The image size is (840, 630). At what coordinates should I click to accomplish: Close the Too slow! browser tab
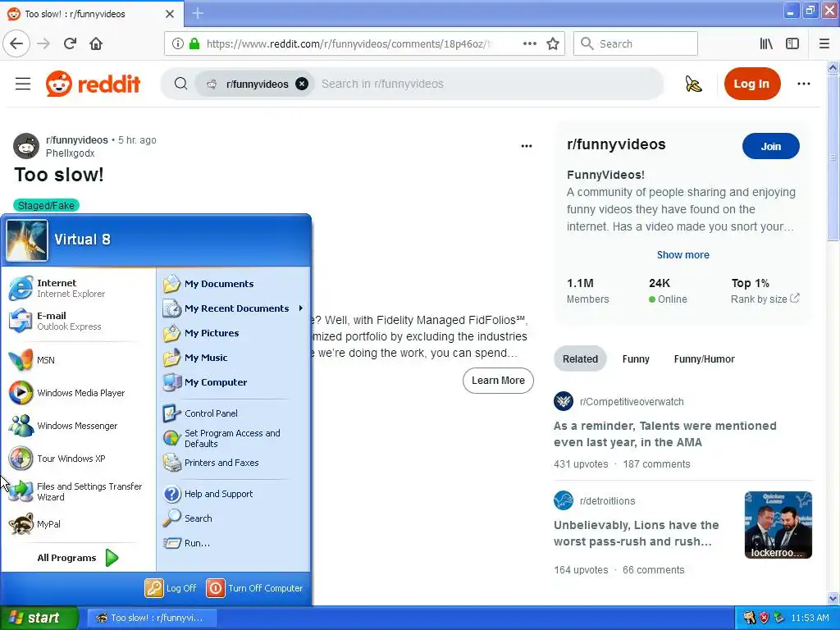point(170,14)
